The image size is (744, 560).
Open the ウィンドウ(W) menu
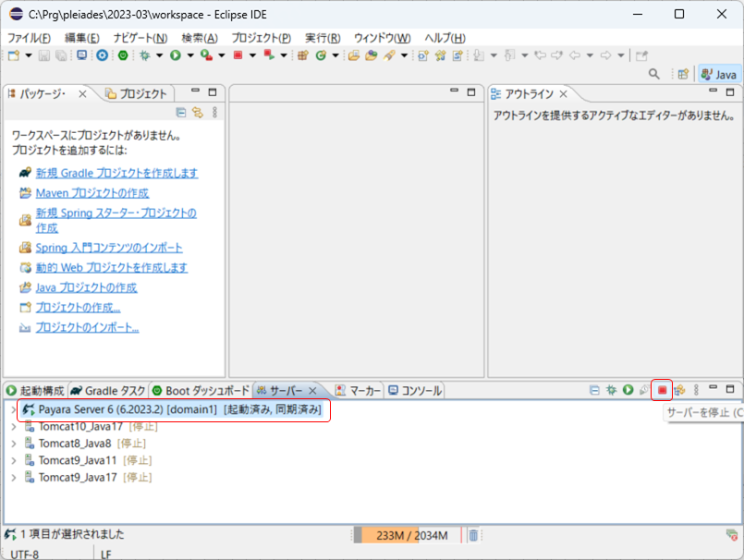point(383,38)
